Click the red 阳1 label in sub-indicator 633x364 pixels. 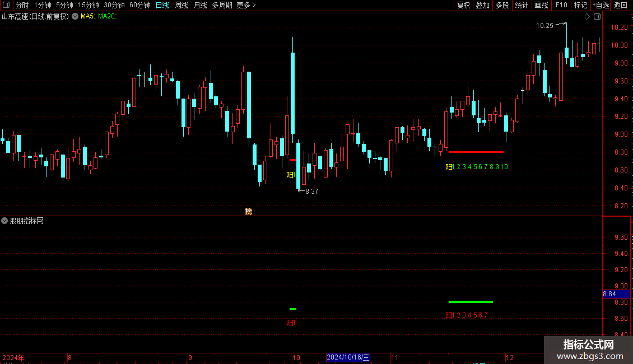[291, 323]
